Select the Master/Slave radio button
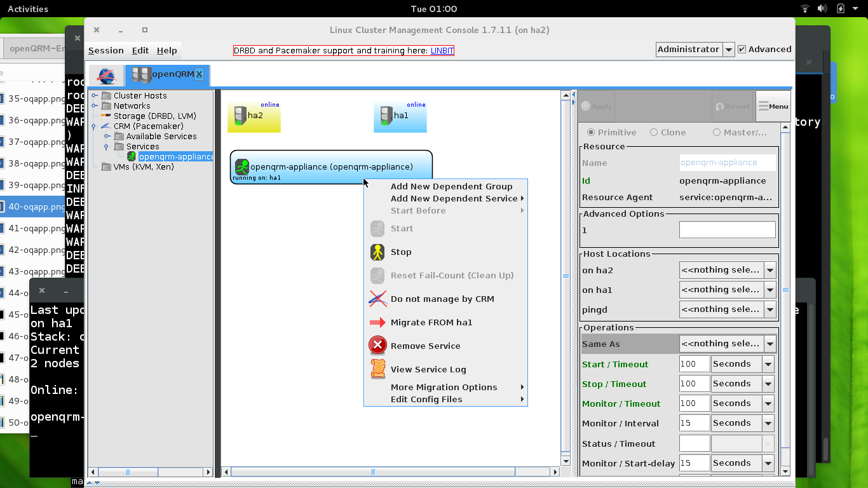868x488 pixels. (x=717, y=132)
